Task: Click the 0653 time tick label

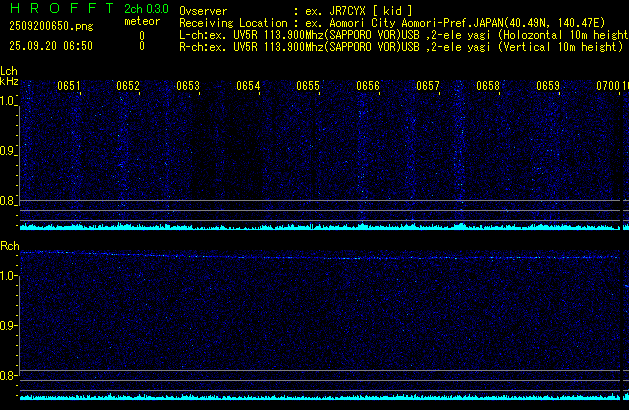Action: pos(188,86)
